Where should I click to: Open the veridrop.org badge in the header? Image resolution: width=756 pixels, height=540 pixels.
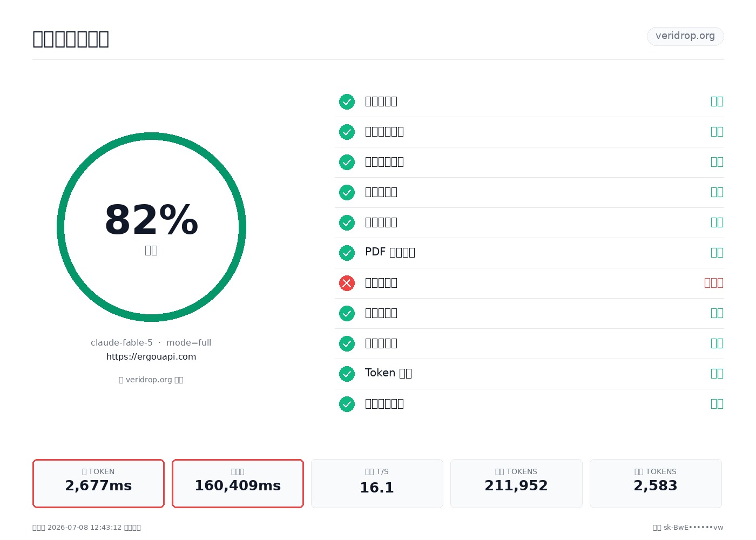685,36
